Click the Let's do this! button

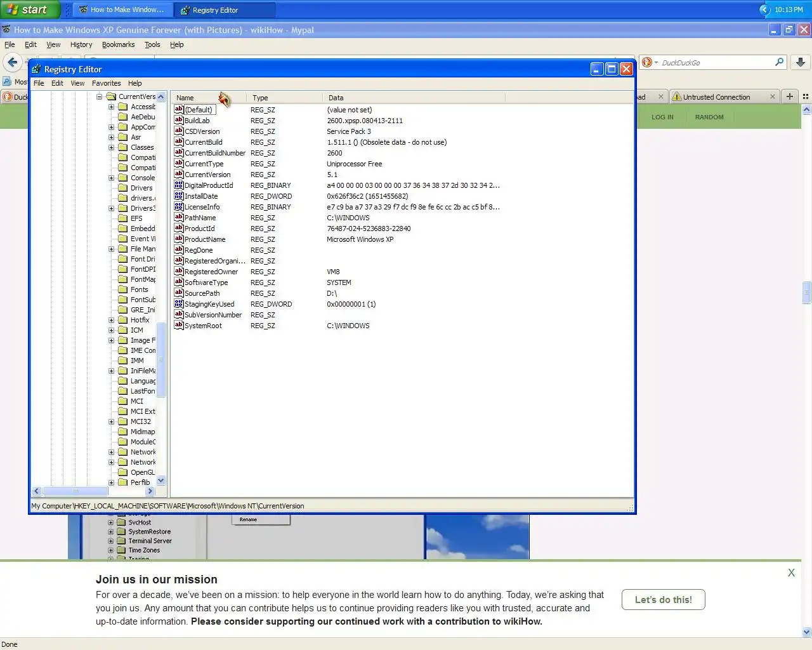coord(664,600)
